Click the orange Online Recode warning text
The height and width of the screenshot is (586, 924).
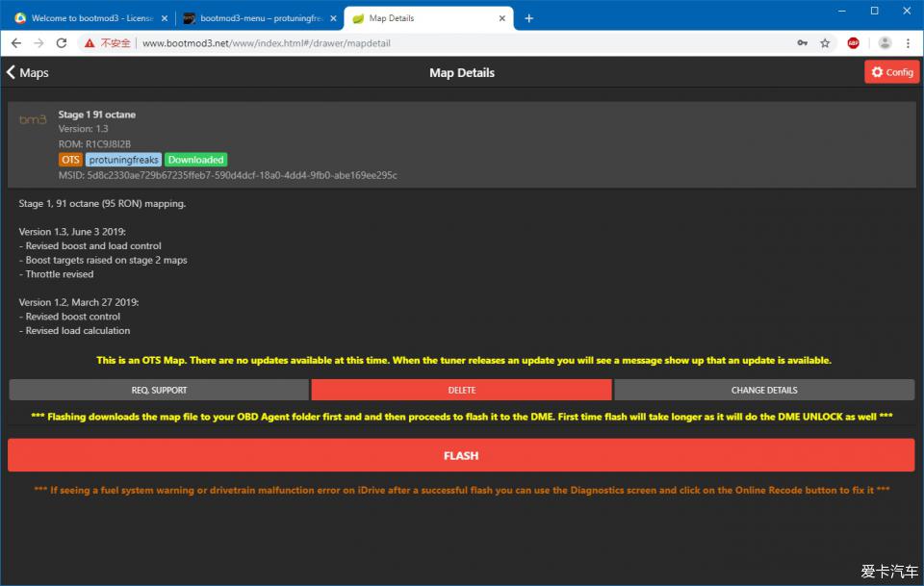[x=461, y=490]
